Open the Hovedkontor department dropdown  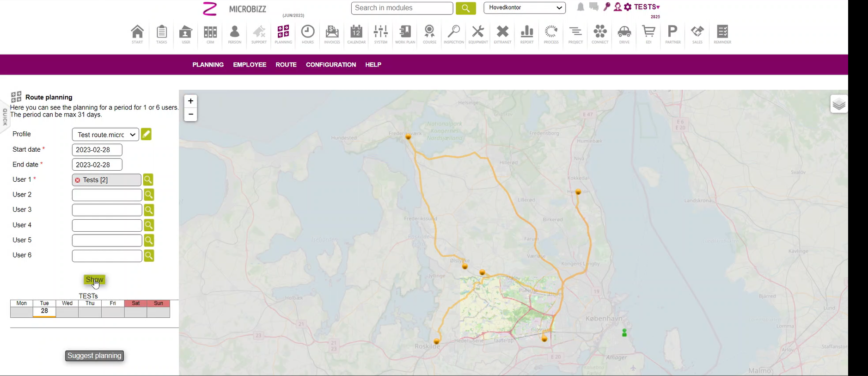coord(525,8)
